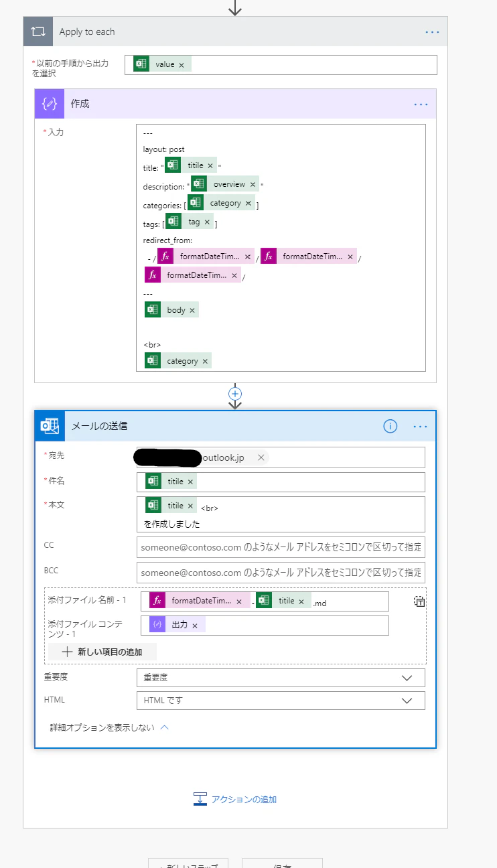The height and width of the screenshot is (868, 497).
Task: Click the 本文 body field
Action: click(281, 514)
